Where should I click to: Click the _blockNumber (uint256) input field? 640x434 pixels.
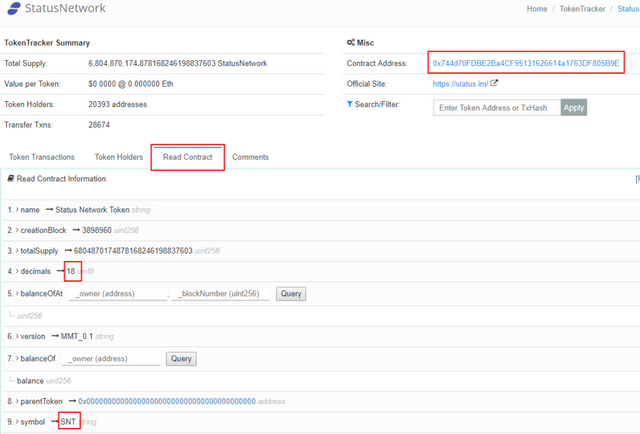click(x=220, y=294)
